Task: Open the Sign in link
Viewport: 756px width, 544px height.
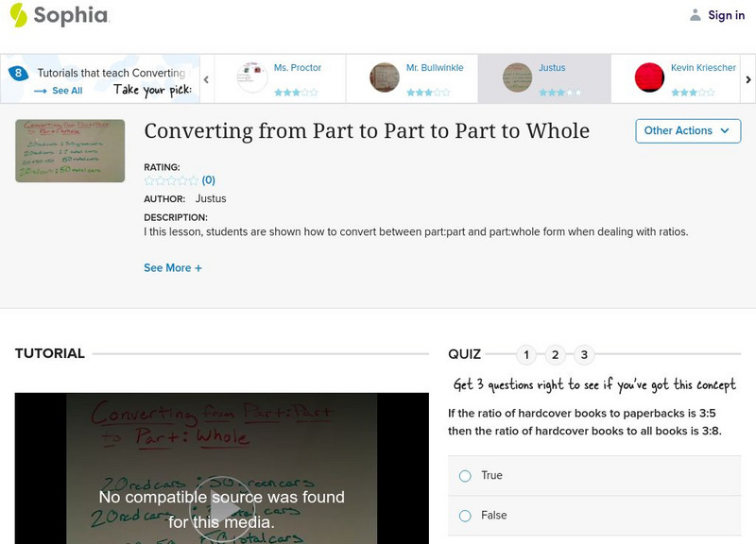Action: point(726,15)
